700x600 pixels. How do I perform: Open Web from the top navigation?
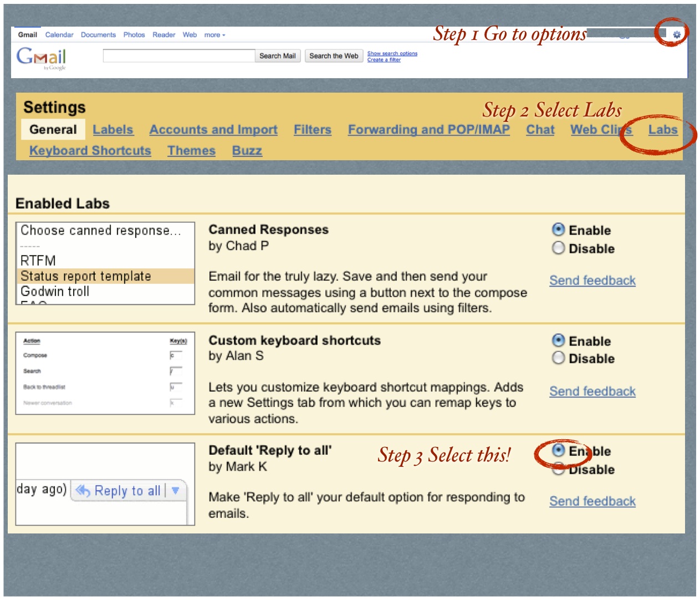pos(190,35)
